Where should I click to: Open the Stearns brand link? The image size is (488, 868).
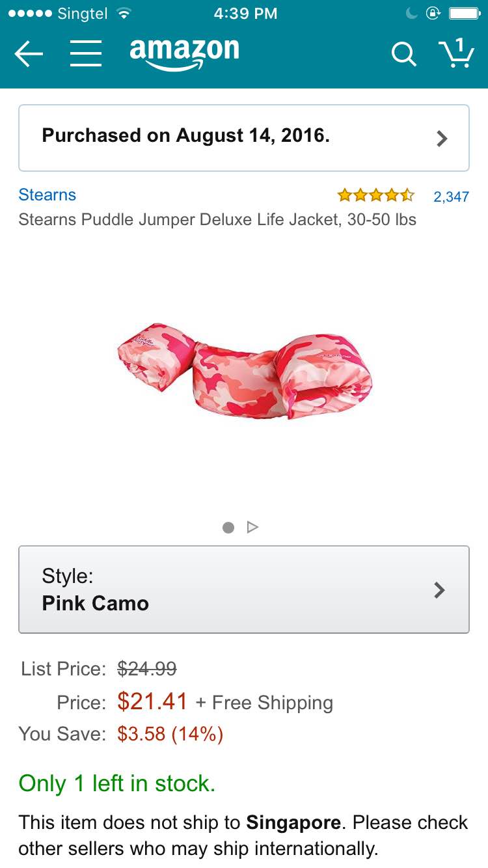[47, 195]
